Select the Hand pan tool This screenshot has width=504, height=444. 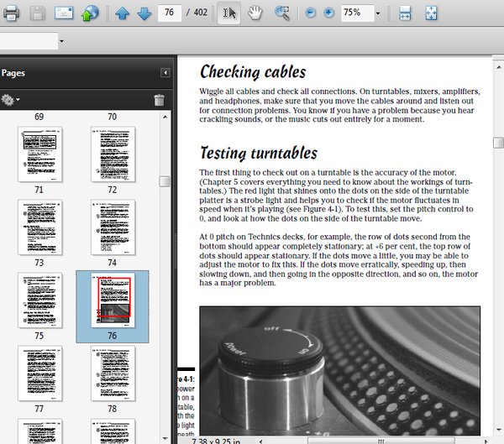[255, 13]
